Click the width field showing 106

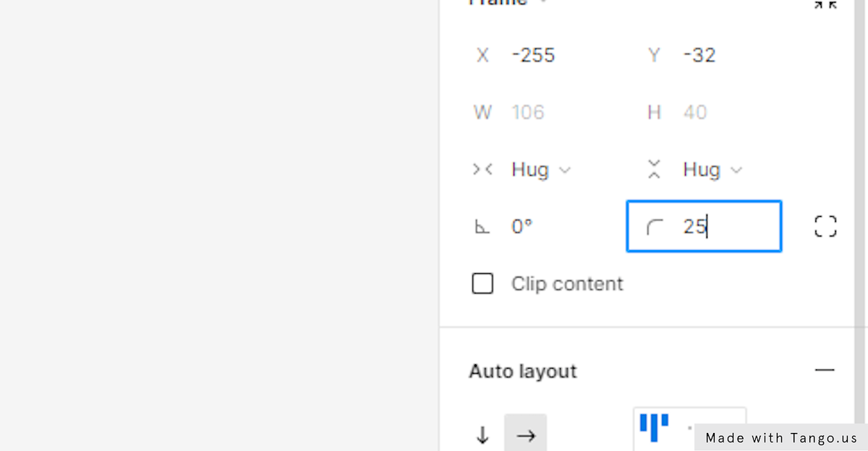[x=544, y=112]
